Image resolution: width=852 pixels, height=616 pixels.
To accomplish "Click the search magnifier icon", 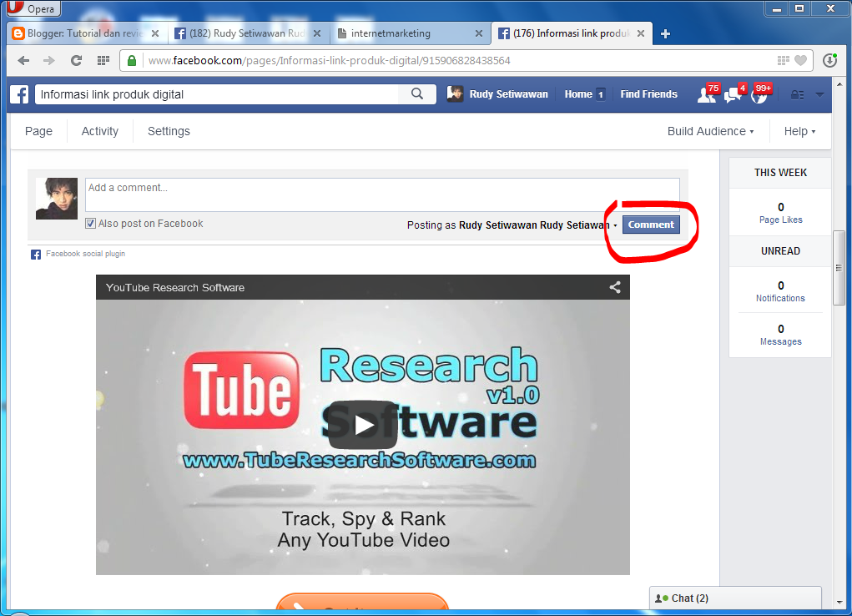I will click(x=417, y=93).
